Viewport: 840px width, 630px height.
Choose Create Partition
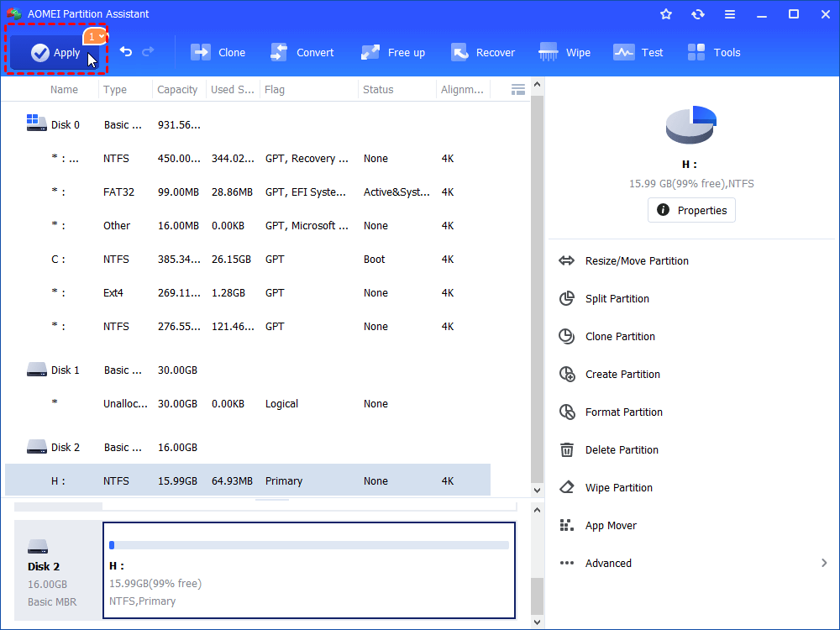(x=622, y=375)
